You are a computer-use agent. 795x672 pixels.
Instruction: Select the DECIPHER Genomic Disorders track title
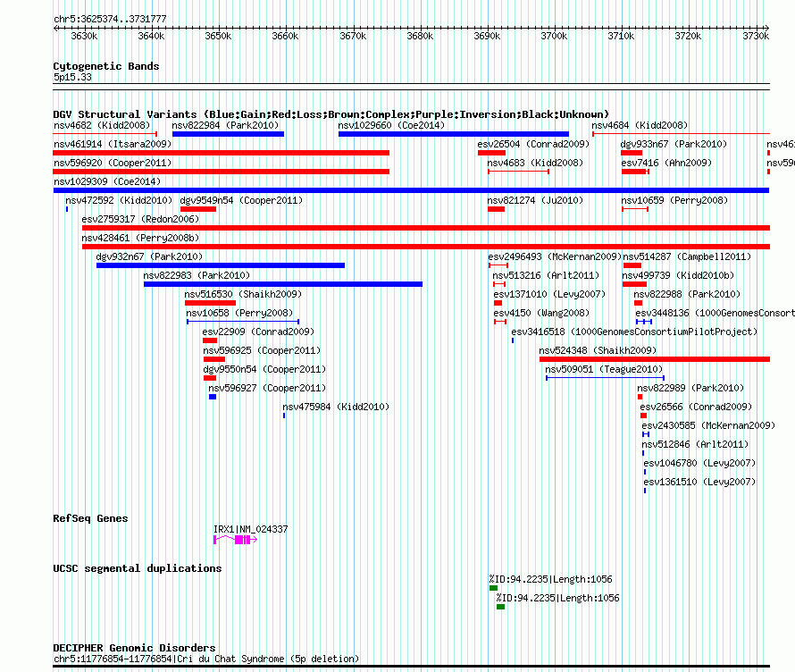click(134, 648)
